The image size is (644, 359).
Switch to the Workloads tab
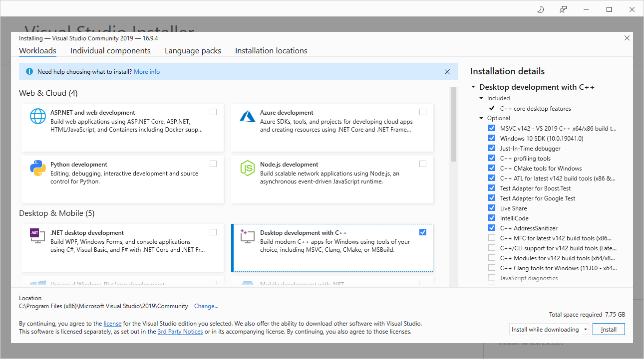(x=37, y=51)
